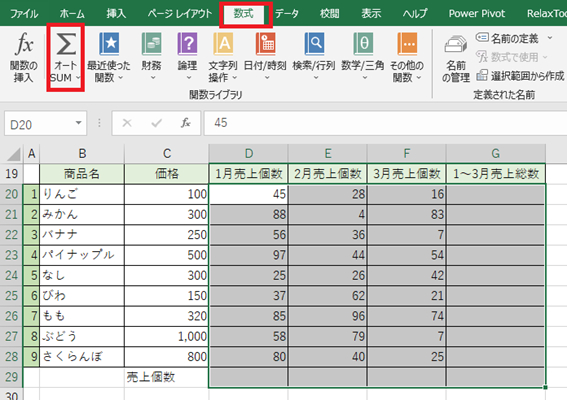This screenshot has width=567, height=400.
Task: Expand the 名前の定義 dropdown arrow
Action: click(x=550, y=38)
